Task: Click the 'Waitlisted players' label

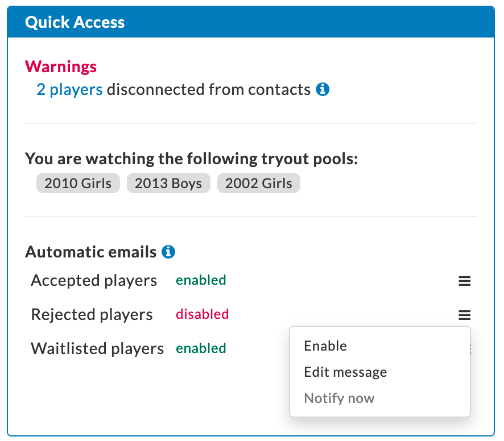Action: click(x=97, y=348)
